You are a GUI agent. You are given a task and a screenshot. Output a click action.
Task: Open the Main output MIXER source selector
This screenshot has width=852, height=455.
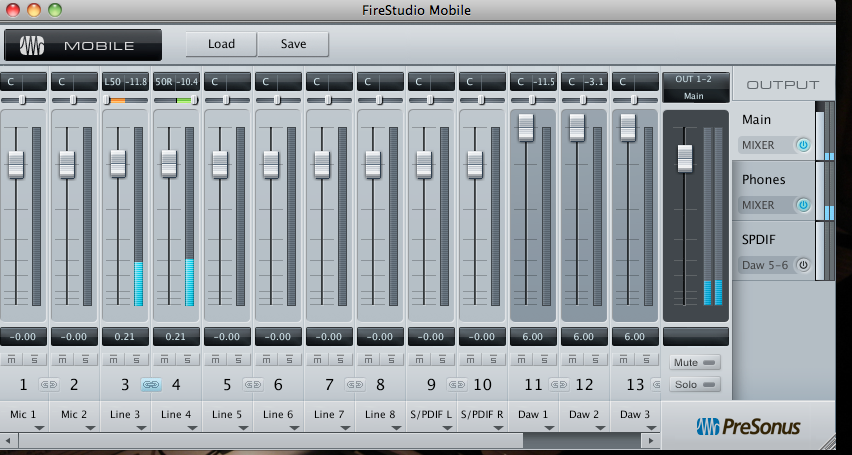pyautogui.click(x=765, y=145)
